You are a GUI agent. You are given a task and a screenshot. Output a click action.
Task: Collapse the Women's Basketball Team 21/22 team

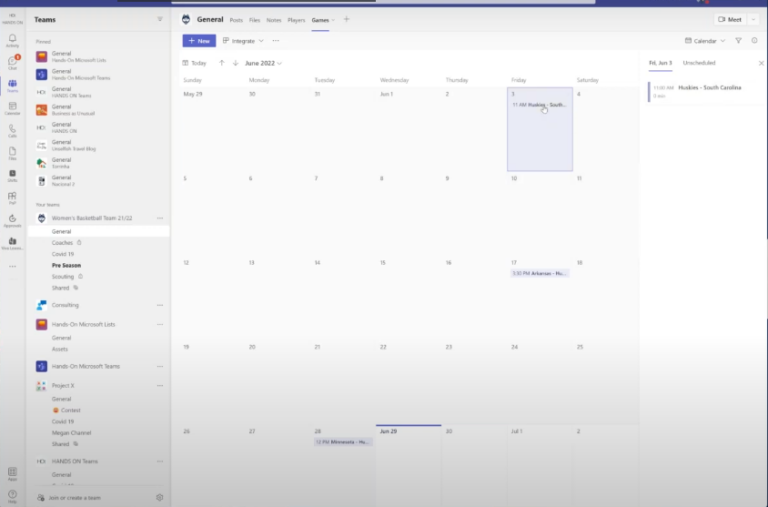[92, 218]
